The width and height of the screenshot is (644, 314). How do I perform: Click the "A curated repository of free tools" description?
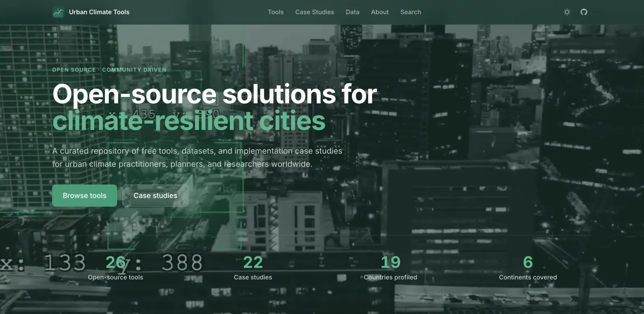tap(197, 158)
